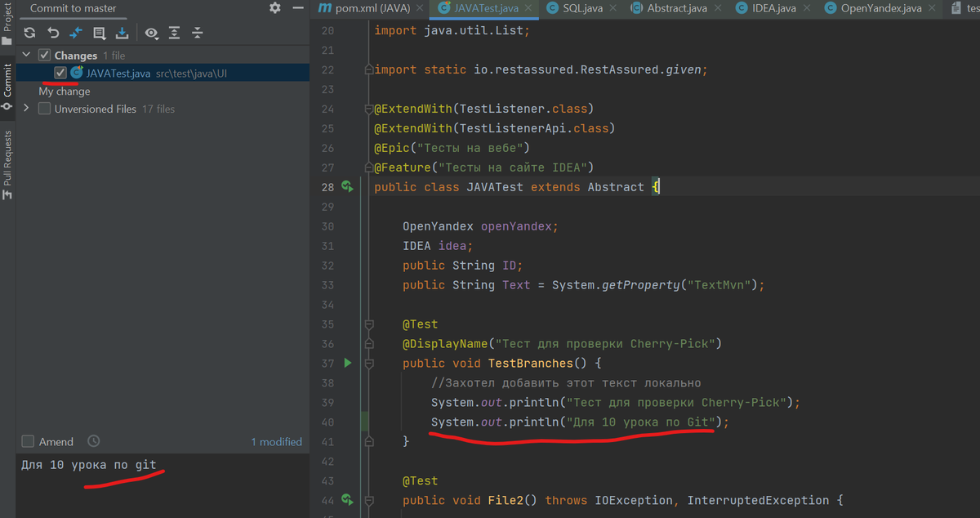This screenshot has height=518, width=980.
Task: Click @Epic annotation text on line 26
Action: pos(452,148)
